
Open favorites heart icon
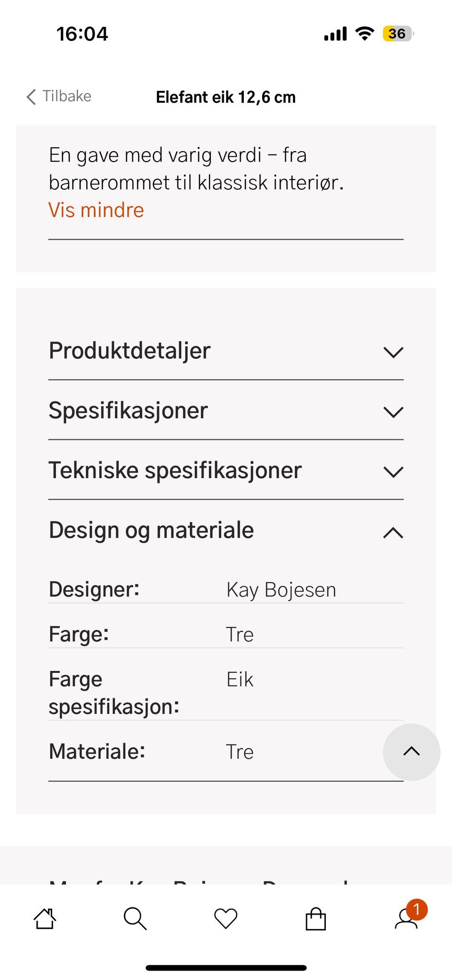[226, 919]
